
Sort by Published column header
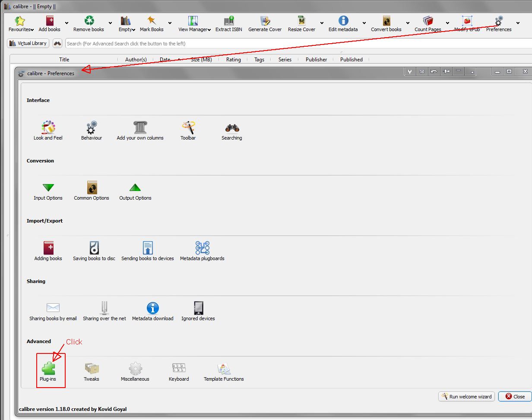coord(351,60)
